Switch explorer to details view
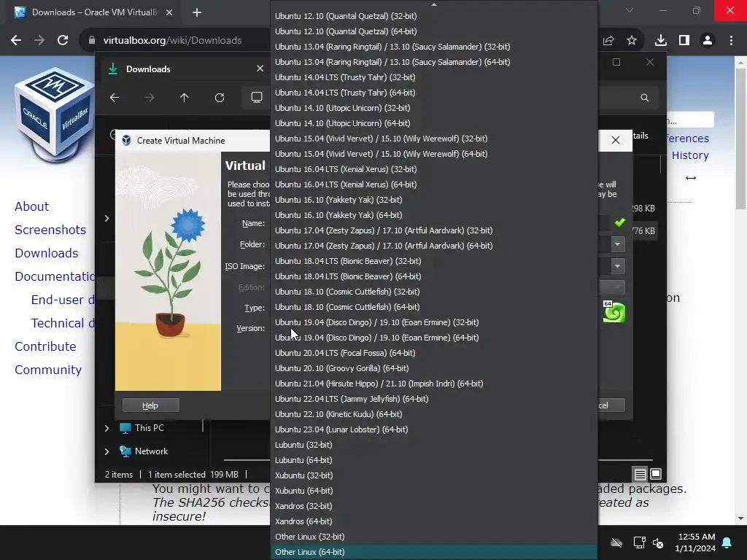 click(640, 474)
